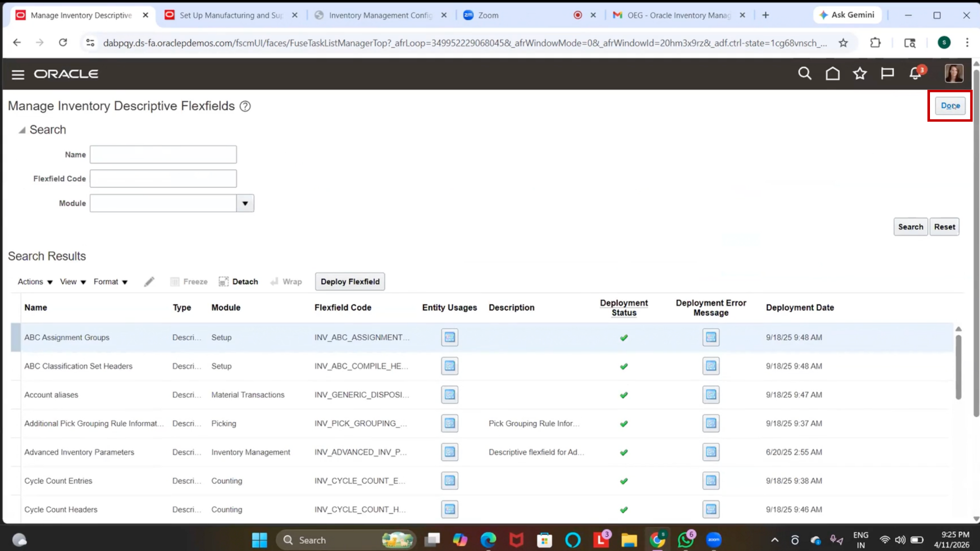This screenshot has width=980, height=551.
Task: Click the Oracle search magnifier icon
Action: (x=805, y=73)
